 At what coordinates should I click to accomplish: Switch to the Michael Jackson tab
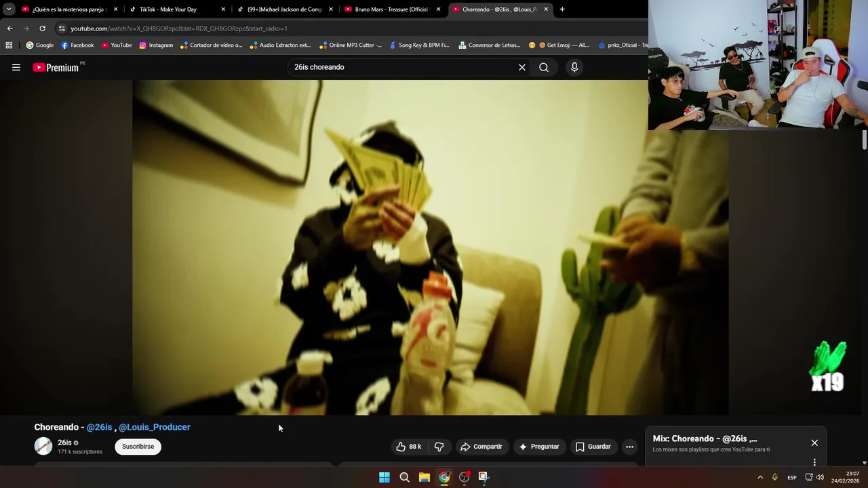[285, 9]
